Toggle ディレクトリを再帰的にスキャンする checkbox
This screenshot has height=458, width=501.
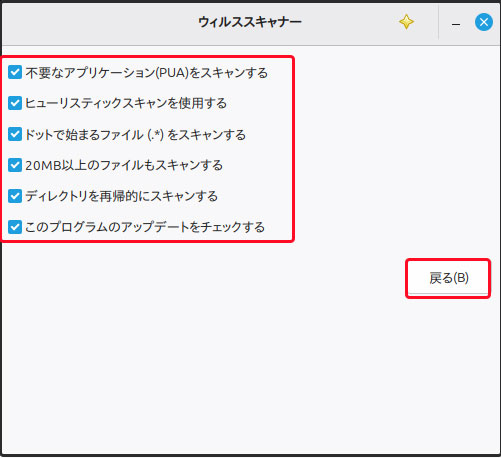[x=15, y=196]
